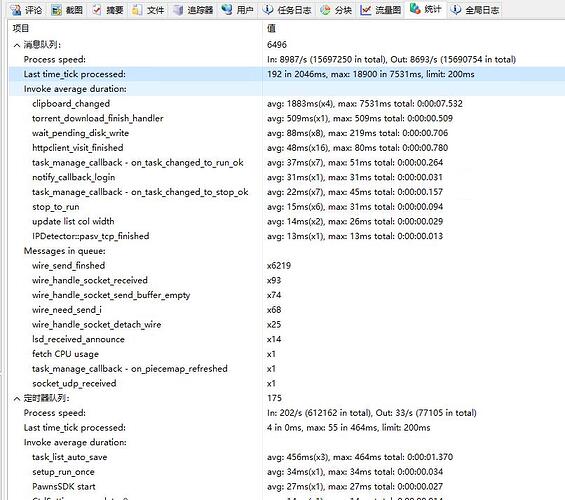Switch to the 全局日志 tab label
565x500 pixels.
click(x=482, y=10)
